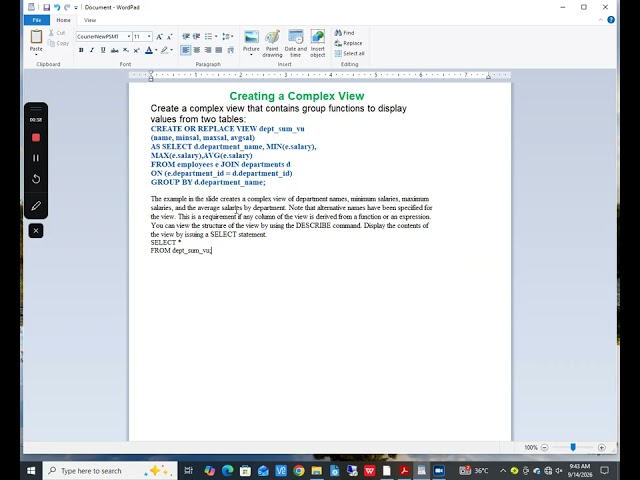Justify the text
This screenshot has width=640, height=480.
219,50
